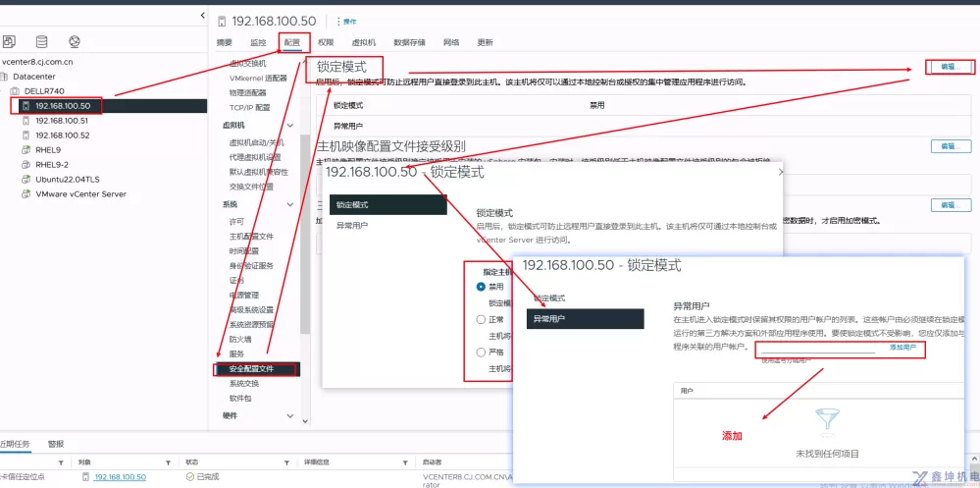Switch to the 摘要 tab

click(224, 42)
